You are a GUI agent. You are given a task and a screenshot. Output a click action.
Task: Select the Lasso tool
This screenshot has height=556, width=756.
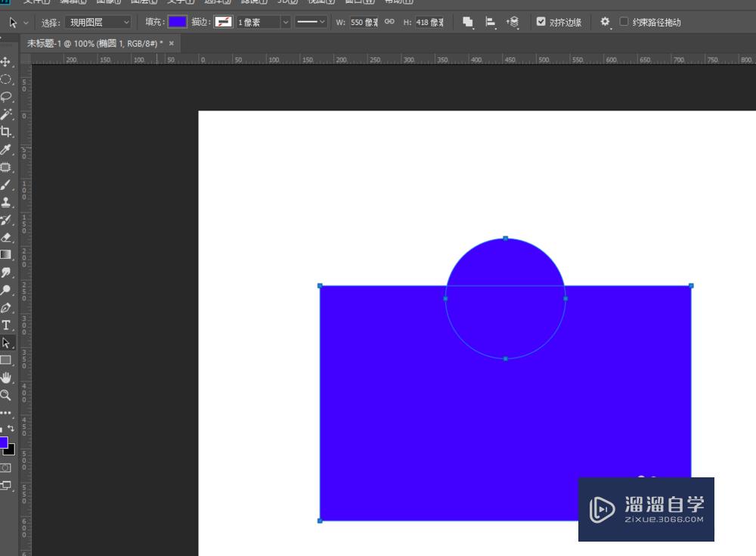pos(6,97)
